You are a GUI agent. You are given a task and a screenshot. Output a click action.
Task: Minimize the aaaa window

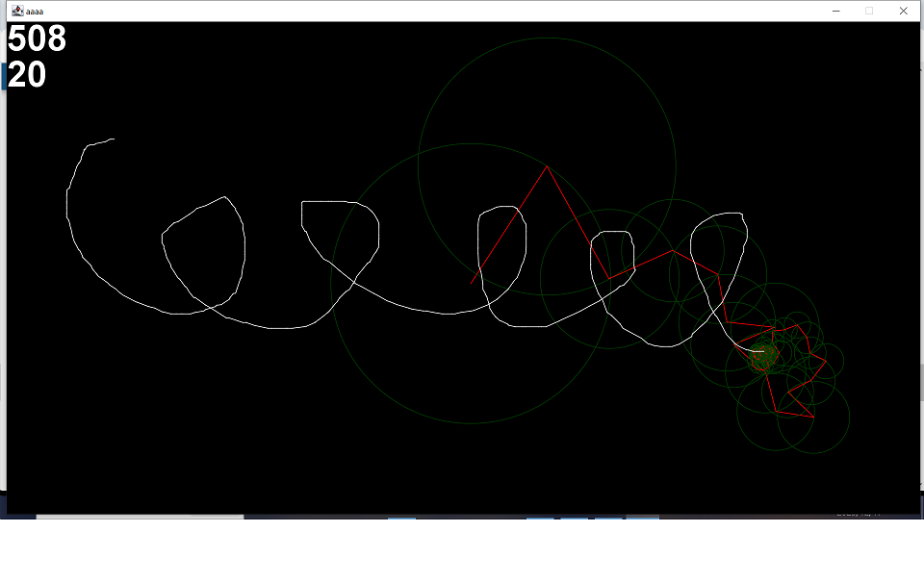835,11
